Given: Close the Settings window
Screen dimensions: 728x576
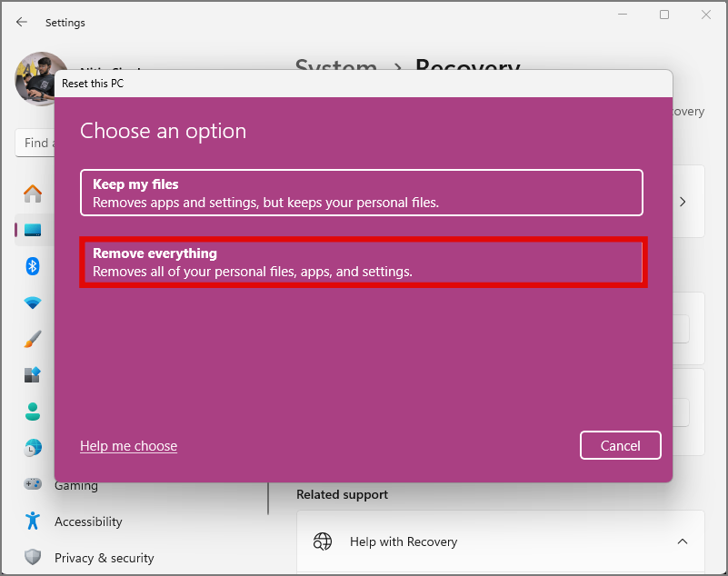Looking at the screenshot, I should (x=706, y=15).
